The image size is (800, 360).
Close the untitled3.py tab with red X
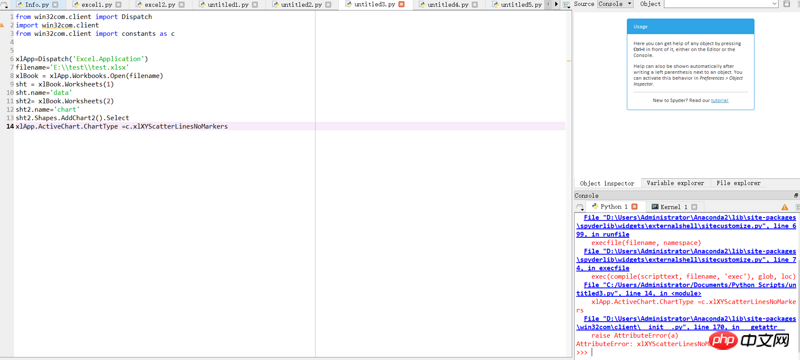click(401, 4)
